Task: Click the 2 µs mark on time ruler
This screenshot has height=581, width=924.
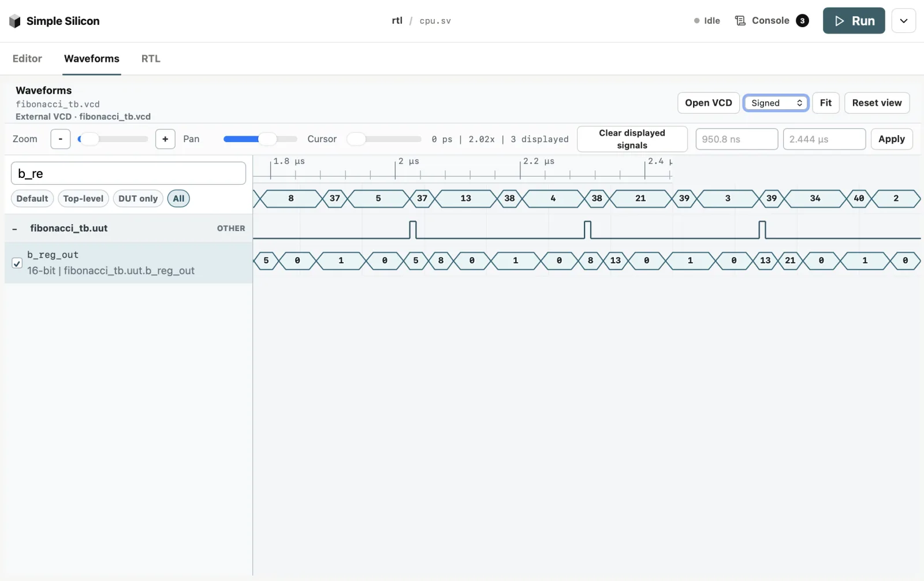Action: click(x=408, y=162)
